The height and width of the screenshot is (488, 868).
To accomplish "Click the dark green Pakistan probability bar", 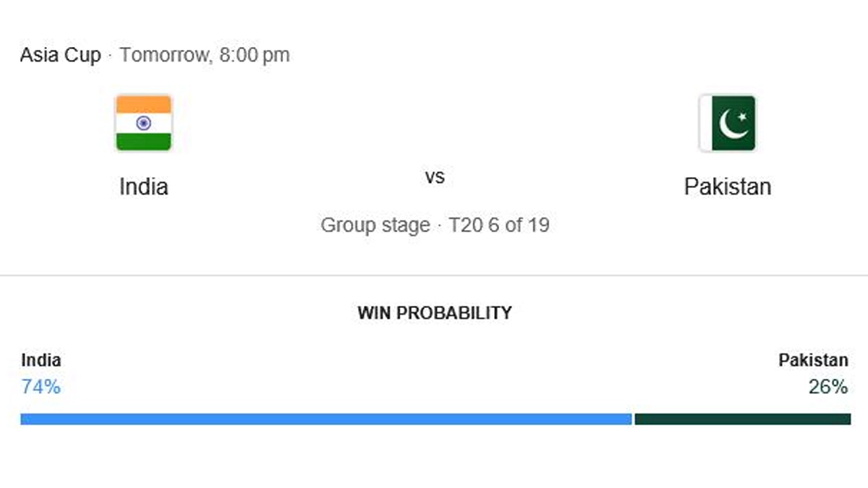I will [x=742, y=419].
